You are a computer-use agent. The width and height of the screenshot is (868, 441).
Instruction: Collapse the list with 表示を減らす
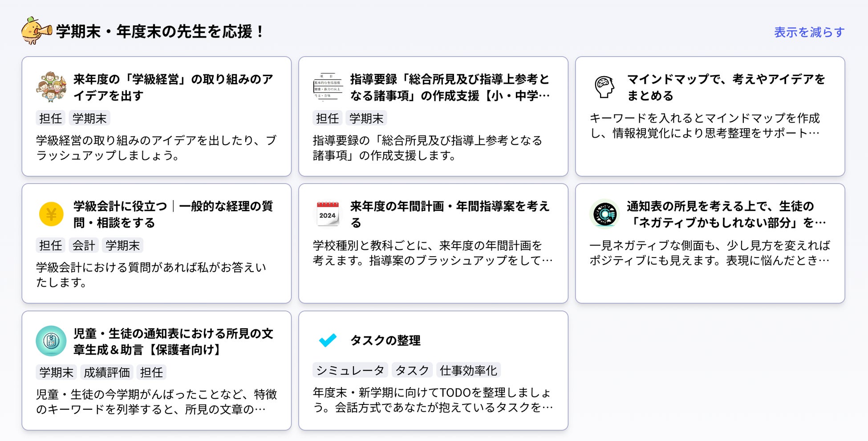click(809, 33)
